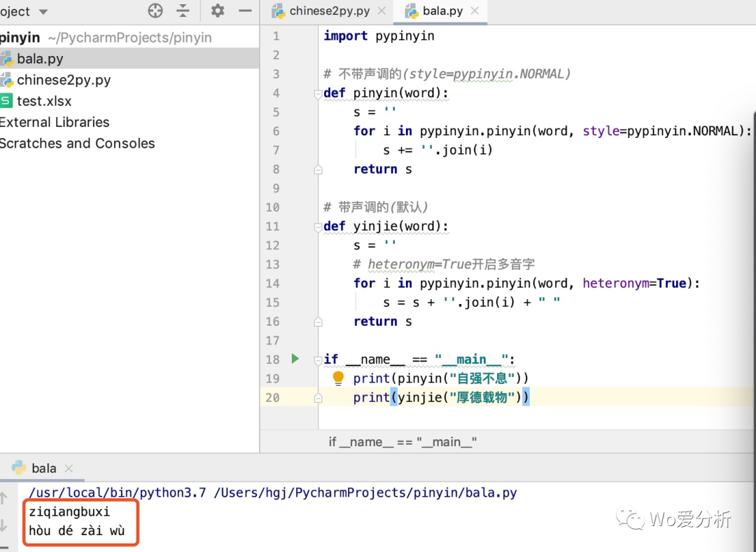
Task: Select bala.py in the project tree
Action: pyautogui.click(x=129, y=58)
